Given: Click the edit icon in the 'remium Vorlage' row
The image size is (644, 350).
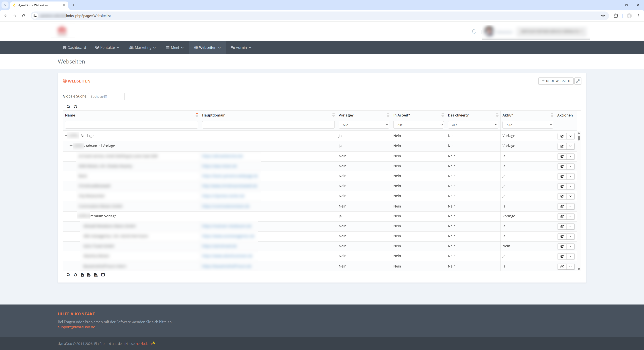Looking at the screenshot, I should point(562,216).
